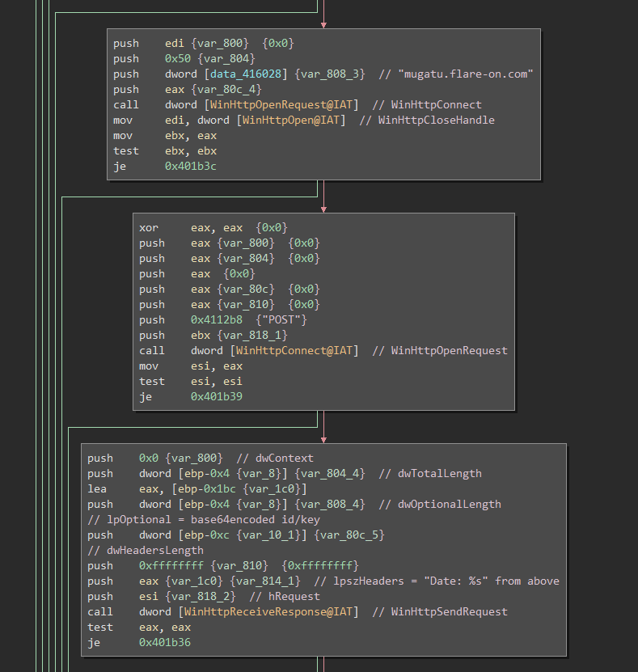The width and height of the screenshot is (638, 672).
Task: Click the "// dwOptionalLength" comment
Action: coord(440,505)
